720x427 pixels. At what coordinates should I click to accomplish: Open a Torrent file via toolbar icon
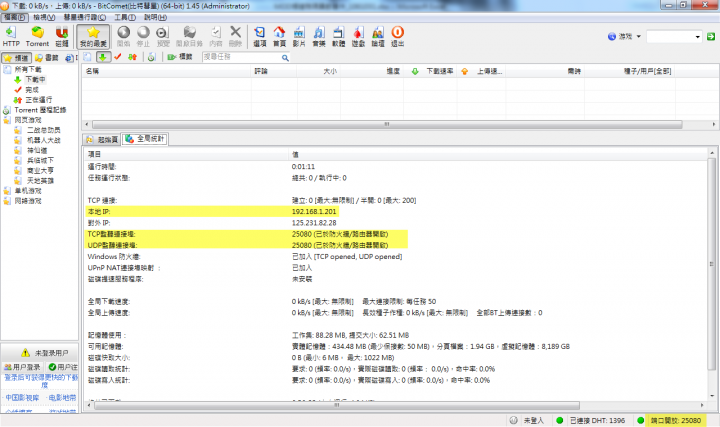point(37,36)
